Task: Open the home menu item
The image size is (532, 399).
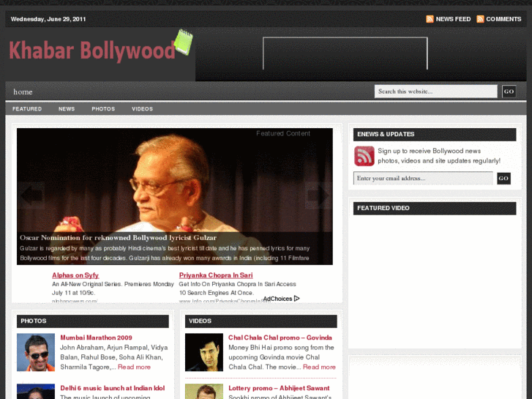Action: coord(23,92)
